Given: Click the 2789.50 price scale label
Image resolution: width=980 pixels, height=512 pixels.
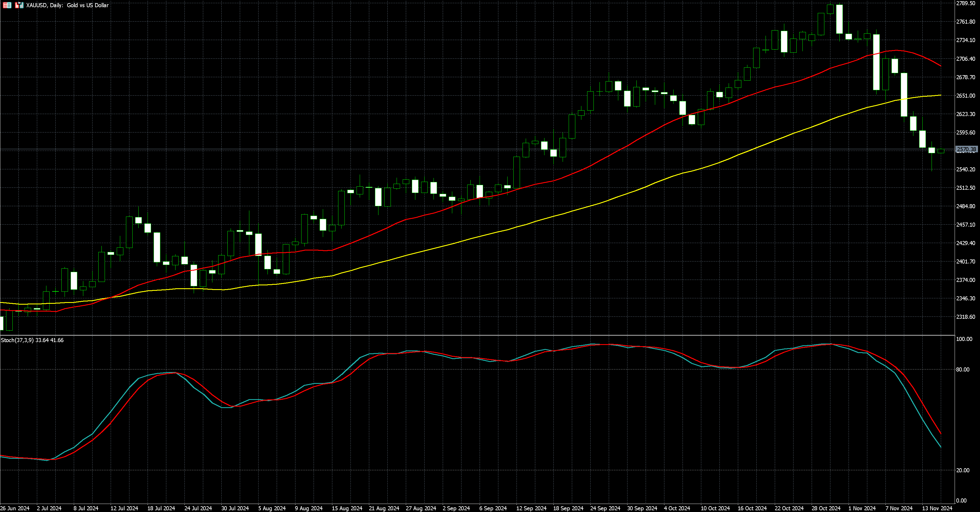Looking at the screenshot, I should [x=966, y=3].
